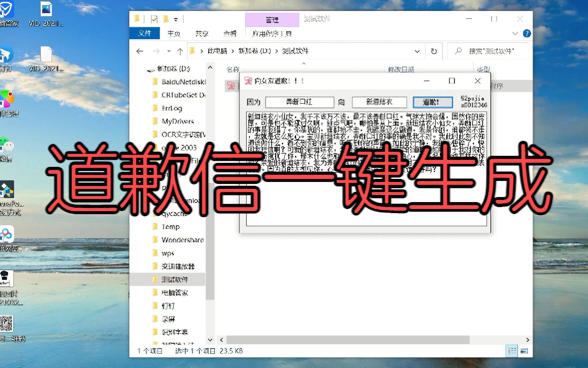Open Explorer help question icon

(527, 33)
